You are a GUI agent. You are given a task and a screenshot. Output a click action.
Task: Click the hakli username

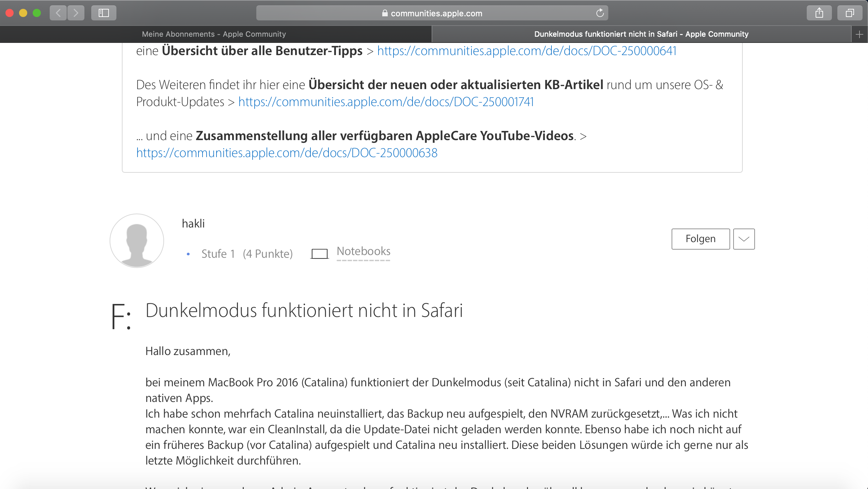click(x=193, y=223)
